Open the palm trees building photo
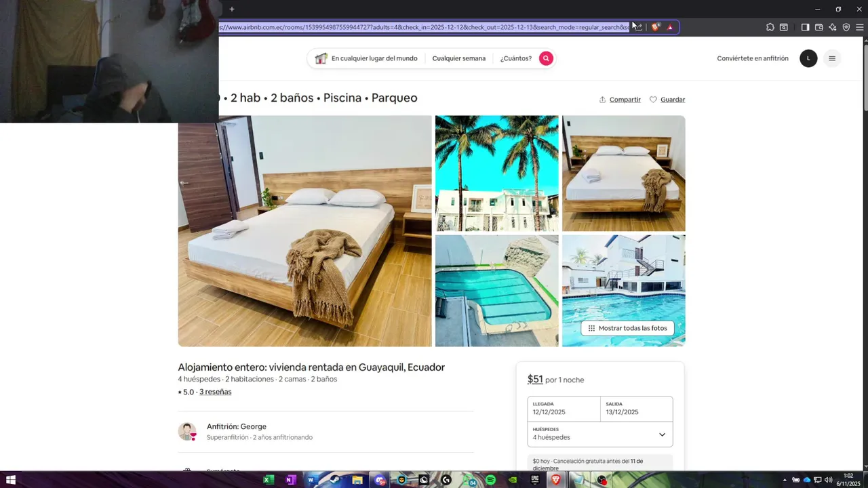The image size is (868, 488). coord(497,174)
